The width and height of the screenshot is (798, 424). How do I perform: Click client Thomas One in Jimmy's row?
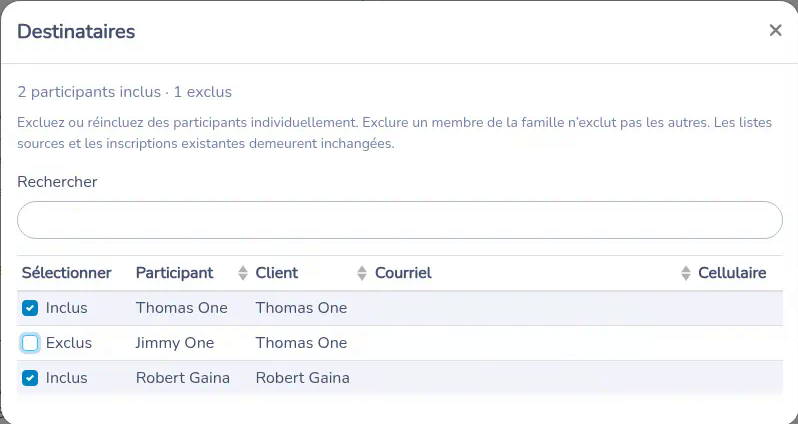301,343
